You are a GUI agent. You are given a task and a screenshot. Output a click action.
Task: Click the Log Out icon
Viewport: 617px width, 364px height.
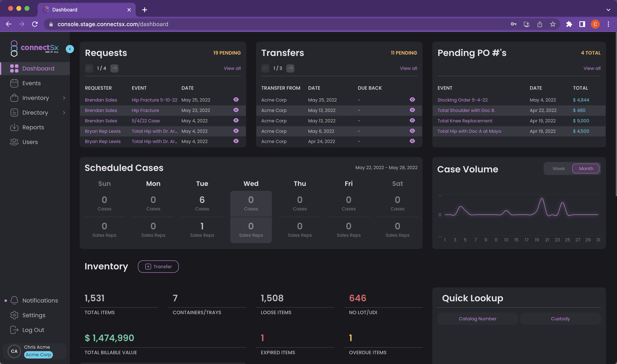14,330
